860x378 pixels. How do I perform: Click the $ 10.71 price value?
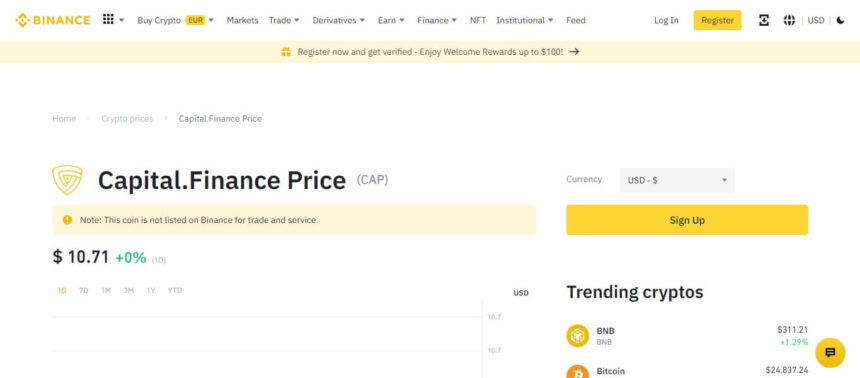coord(81,257)
